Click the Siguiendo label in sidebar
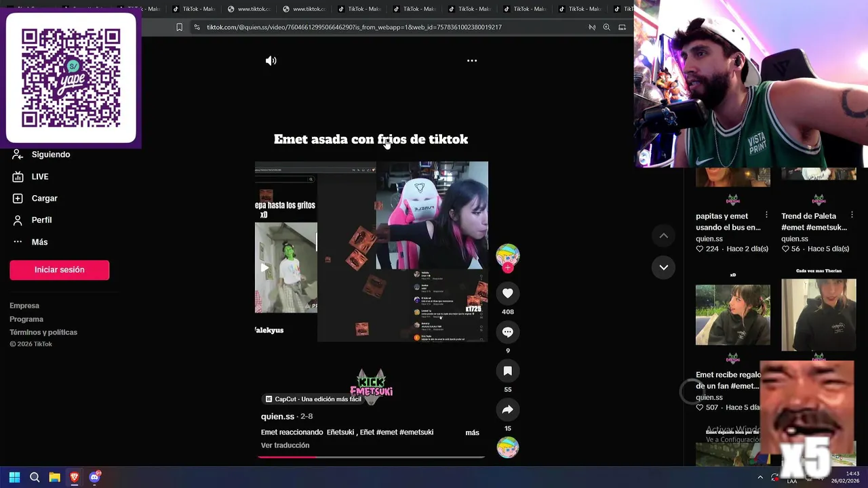Screen dimensions: 868x488 [51, 155]
